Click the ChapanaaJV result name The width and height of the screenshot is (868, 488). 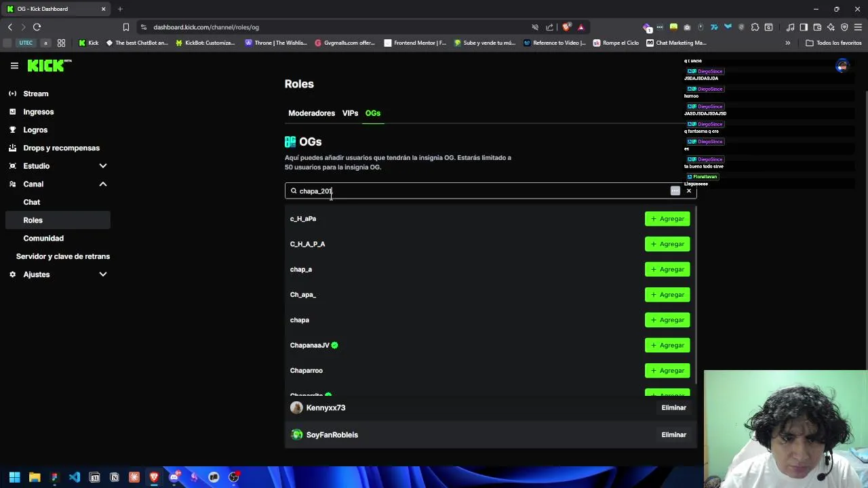[x=309, y=346]
